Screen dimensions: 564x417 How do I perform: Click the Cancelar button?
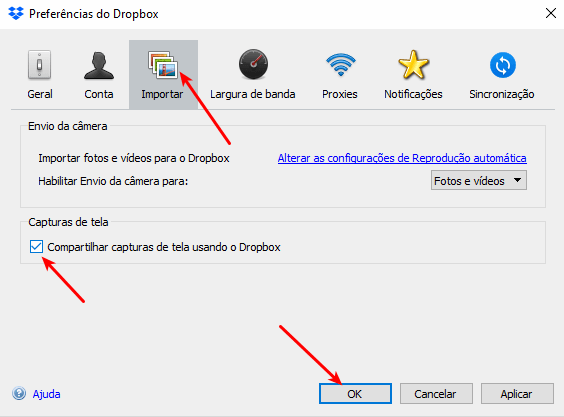tap(436, 394)
